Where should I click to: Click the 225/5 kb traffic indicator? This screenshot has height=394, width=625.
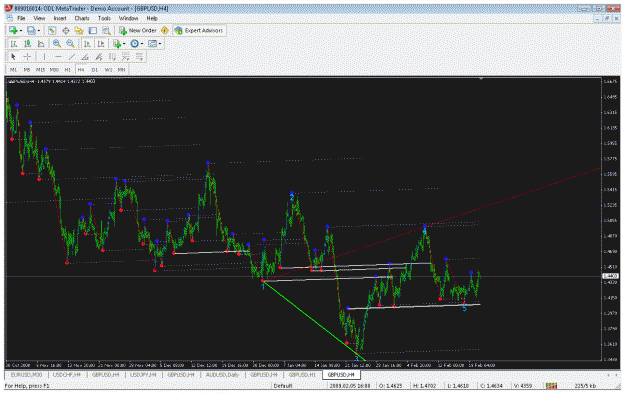pos(585,386)
